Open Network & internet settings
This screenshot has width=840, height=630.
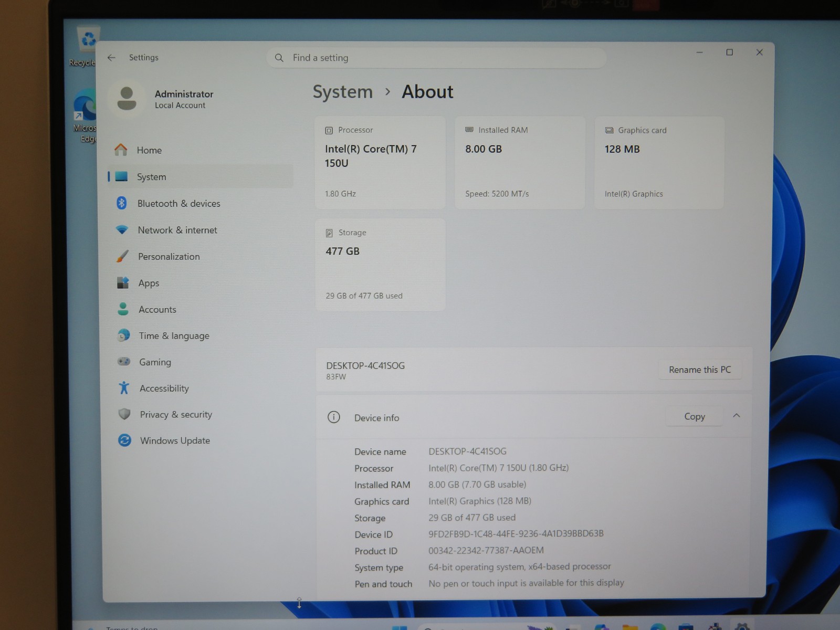(200, 230)
